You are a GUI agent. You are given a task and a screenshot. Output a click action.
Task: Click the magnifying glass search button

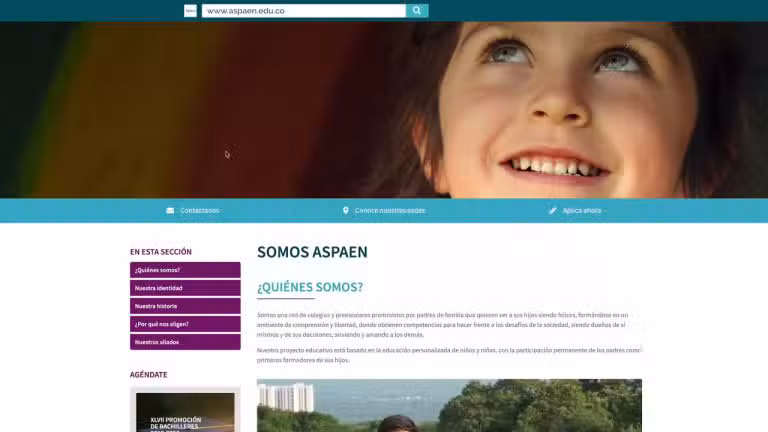point(417,11)
